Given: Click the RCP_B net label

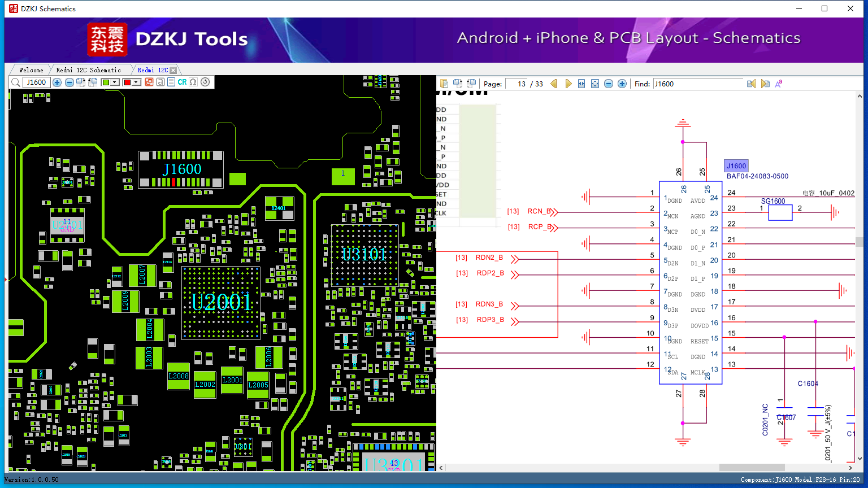Looking at the screenshot, I should 540,227.
